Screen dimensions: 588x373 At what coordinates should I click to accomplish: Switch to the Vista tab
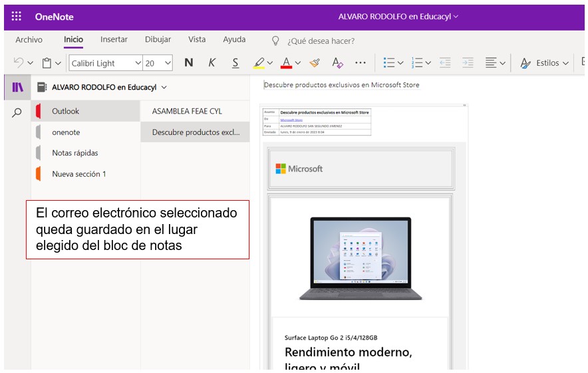[x=197, y=39]
